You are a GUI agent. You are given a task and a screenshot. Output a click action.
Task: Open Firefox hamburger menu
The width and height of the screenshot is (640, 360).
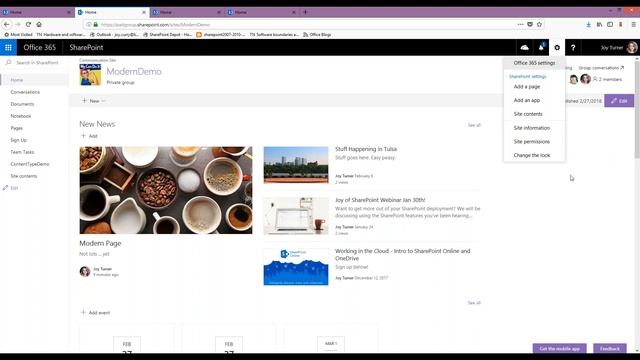[x=633, y=24]
